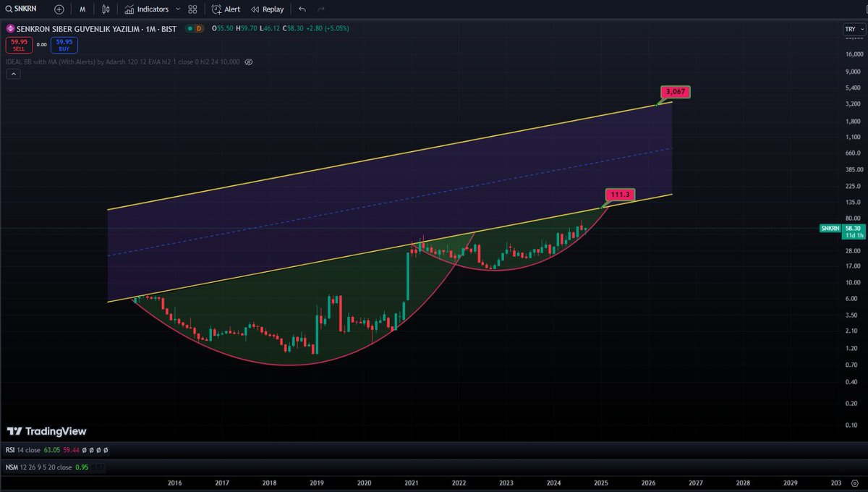The width and height of the screenshot is (868, 492).
Task: Click 1,100 on the price scale
Action: (x=854, y=137)
